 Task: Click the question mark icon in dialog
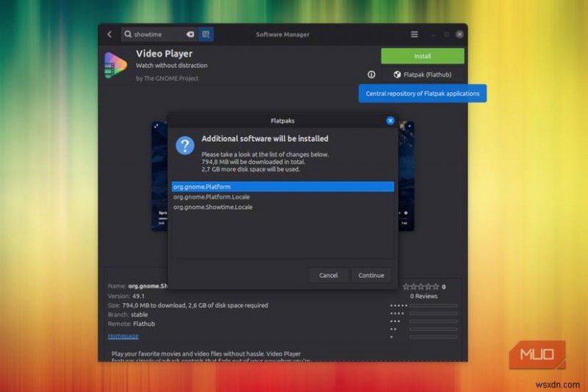click(x=185, y=146)
